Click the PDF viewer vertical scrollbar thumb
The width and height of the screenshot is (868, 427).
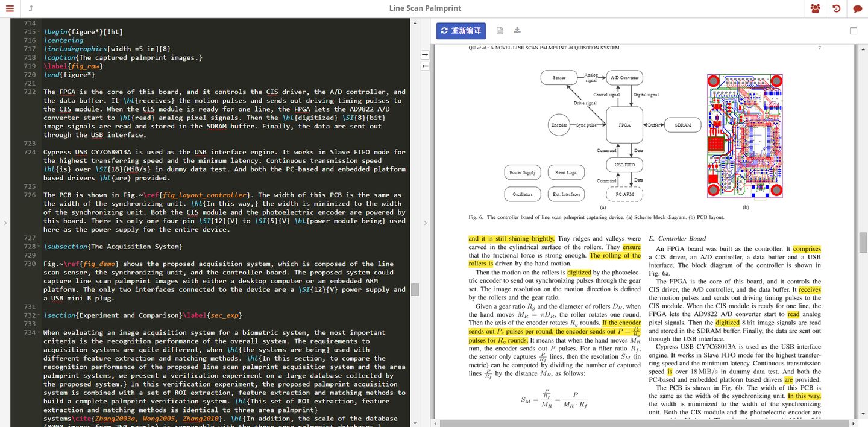[x=863, y=242]
